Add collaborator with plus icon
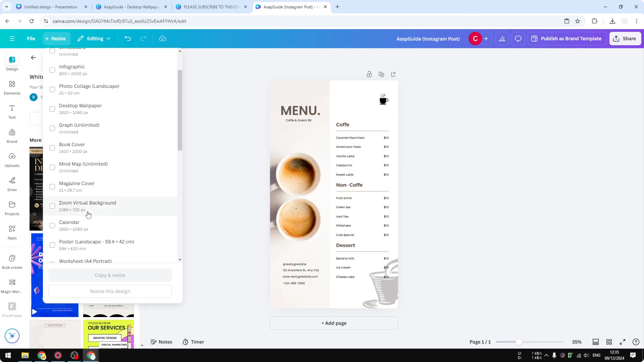 click(x=486, y=39)
